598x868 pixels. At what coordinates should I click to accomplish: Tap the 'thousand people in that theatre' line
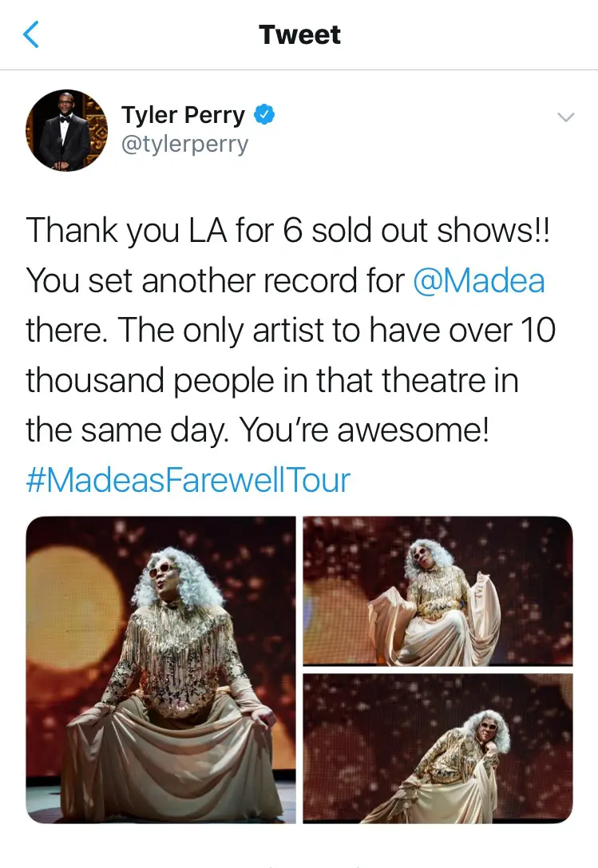tap(271, 381)
